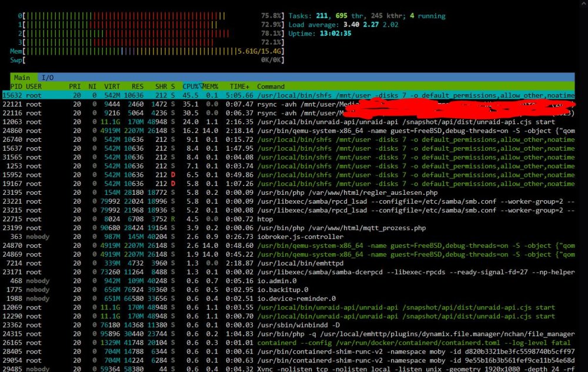Sort by NI column header
Image resolution: width=588 pixels, height=372 pixels.
pyautogui.click(x=92, y=87)
